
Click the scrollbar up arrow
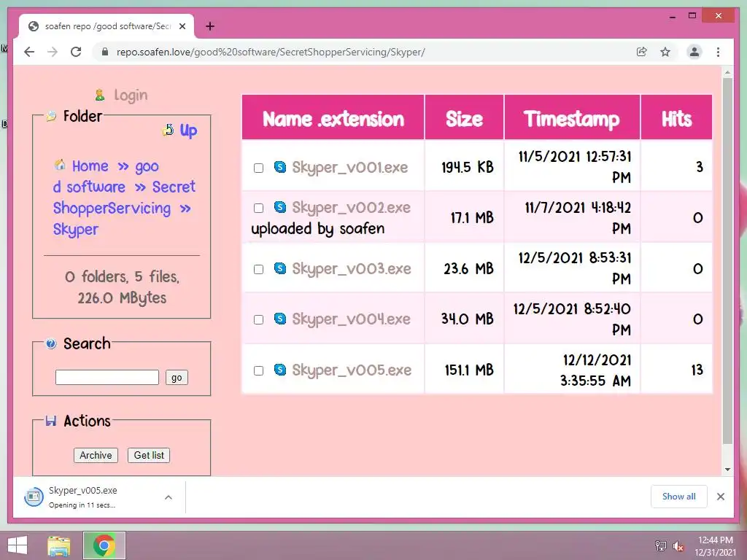pos(727,73)
